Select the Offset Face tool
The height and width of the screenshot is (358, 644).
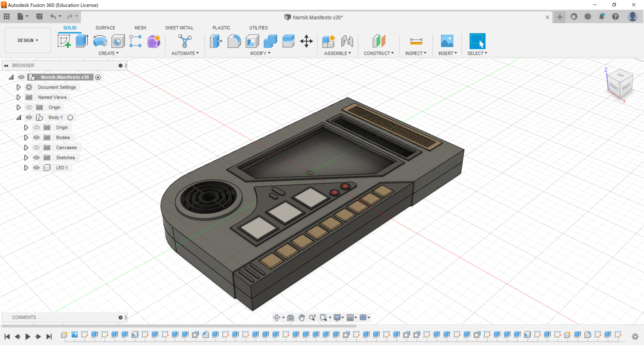(x=288, y=41)
